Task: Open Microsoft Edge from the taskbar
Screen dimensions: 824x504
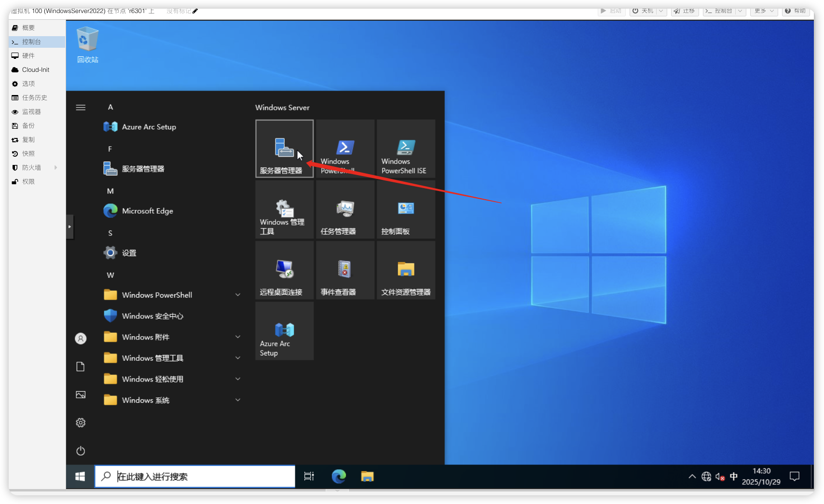Action: [x=339, y=477]
